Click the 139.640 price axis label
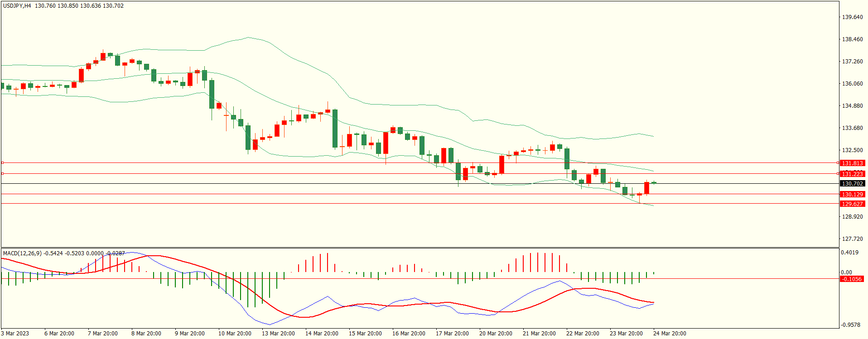 coord(852,17)
